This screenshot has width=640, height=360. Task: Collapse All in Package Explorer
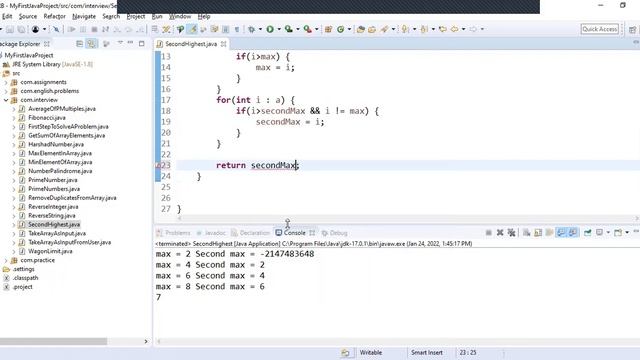click(80, 43)
